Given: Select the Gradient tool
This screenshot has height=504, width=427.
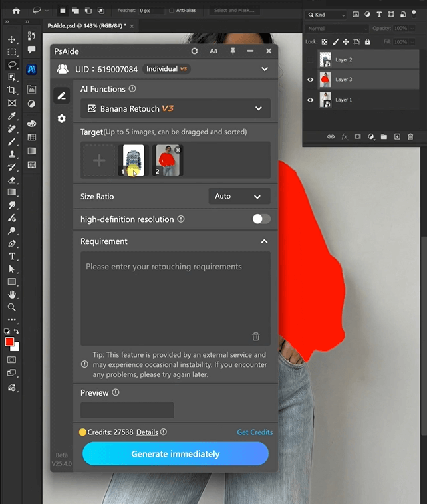Looking at the screenshot, I should click(x=12, y=192).
